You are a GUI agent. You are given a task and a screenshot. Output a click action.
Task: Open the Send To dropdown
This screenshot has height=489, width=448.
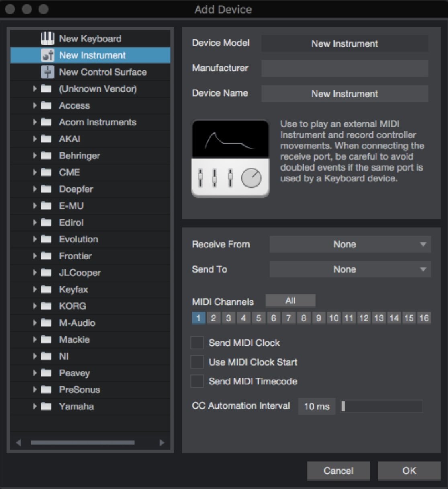tap(350, 269)
